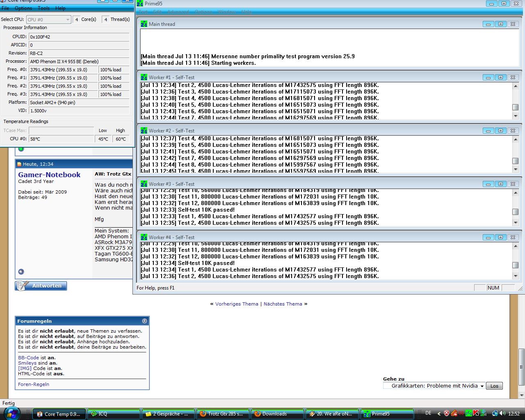Click the volume speaker tray icon
Screen dimensions: 525x420
point(502,413)
